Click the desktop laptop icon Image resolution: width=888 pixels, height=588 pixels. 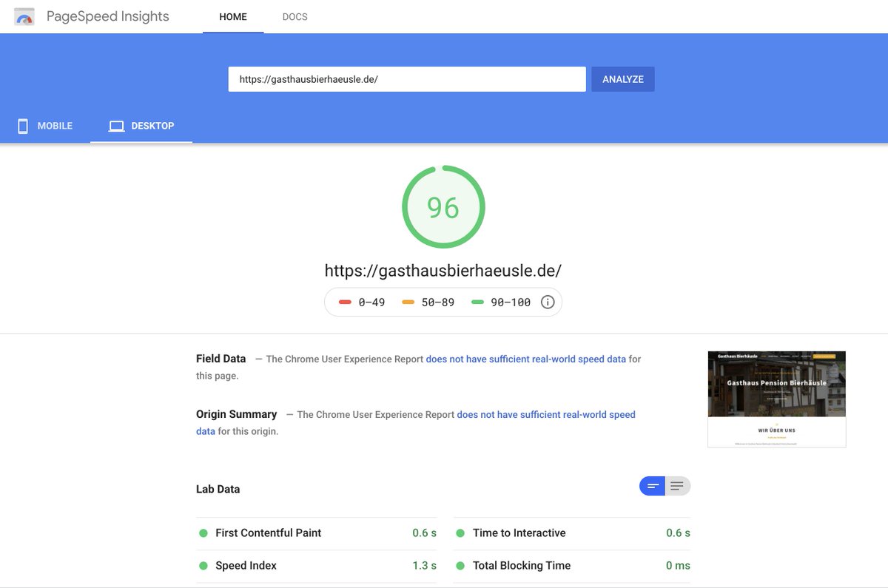pyautogui.click(x=116, y=126)
